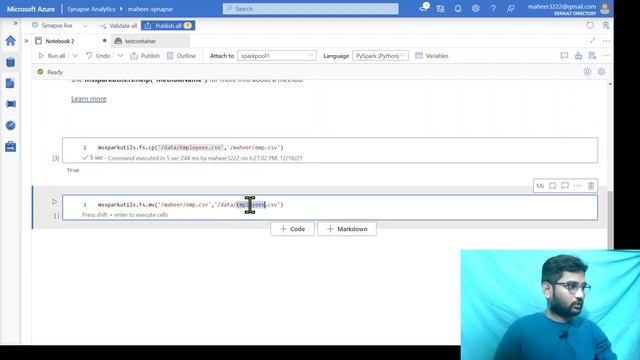Expand the resource pane double chevron
640x360 pixels.
tap(26, 41)
